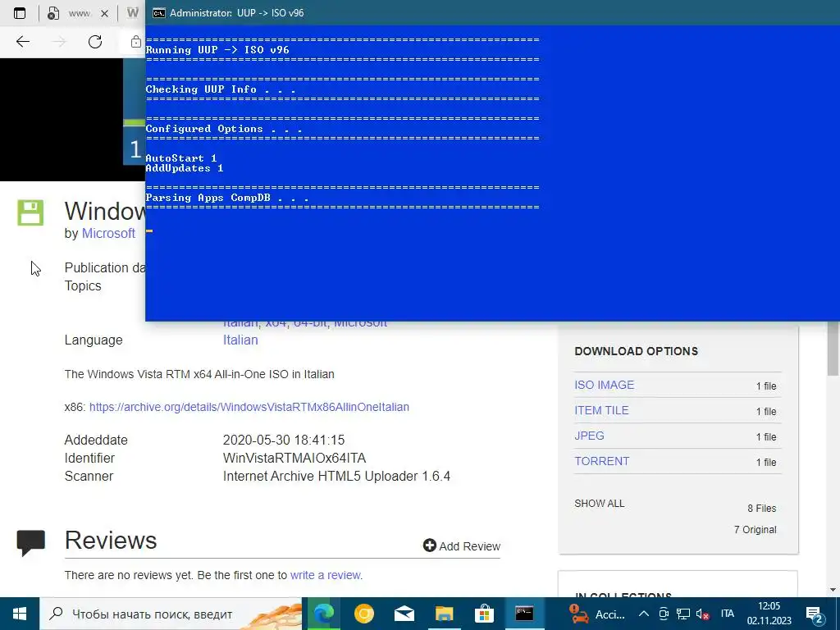Click the ITA language indicator

pos(727,614)
